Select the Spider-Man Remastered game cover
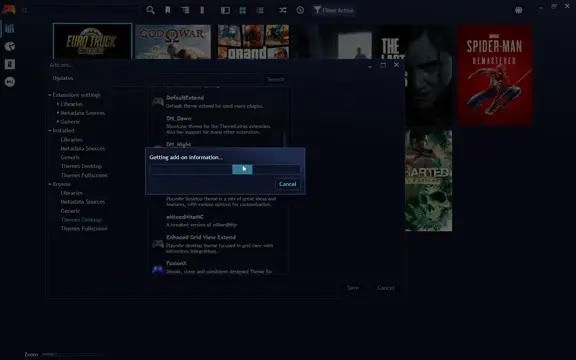 [x=495, y=76]
